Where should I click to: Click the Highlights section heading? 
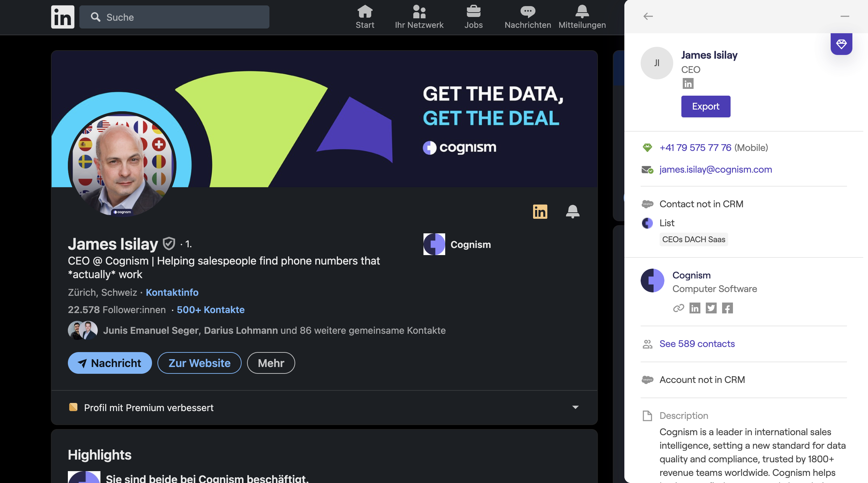coord(99,455)
